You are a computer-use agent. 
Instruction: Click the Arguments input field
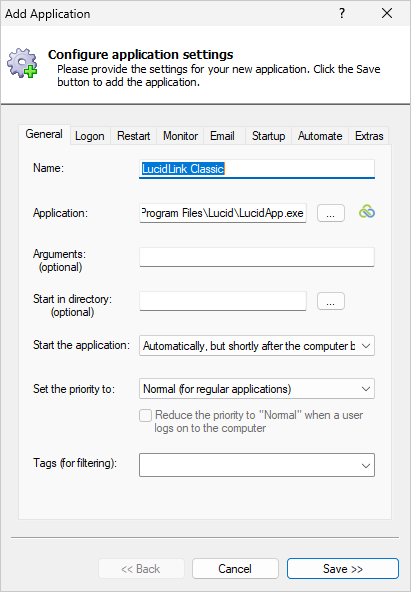(257, 257)
